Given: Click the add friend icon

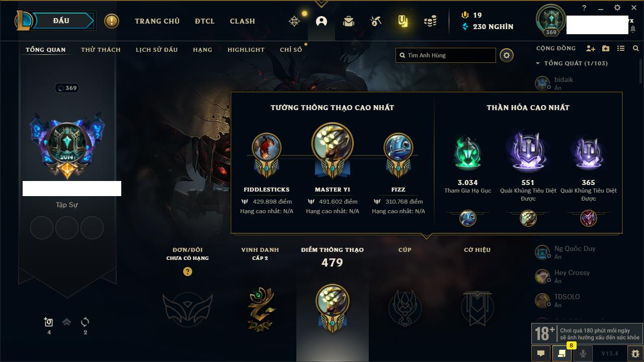Looking at the screenshot, I should pos(591,48).
